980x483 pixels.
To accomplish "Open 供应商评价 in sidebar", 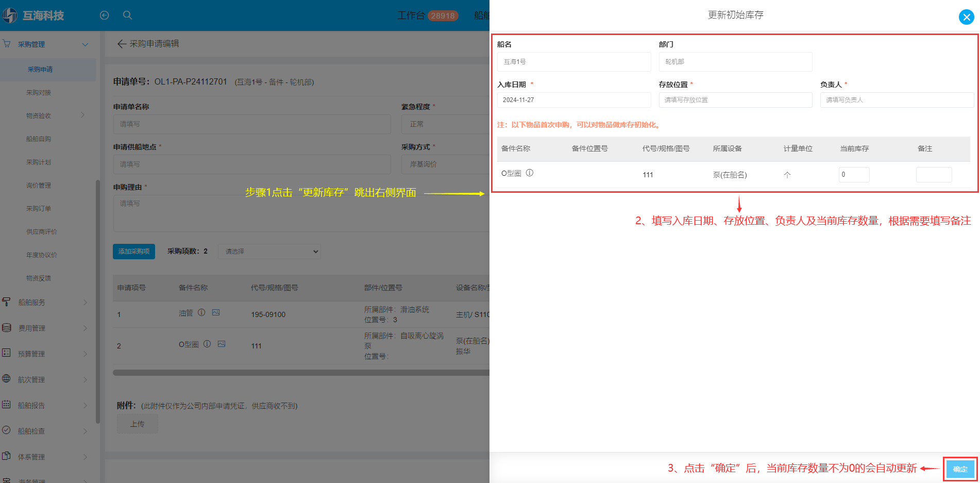I will [42, 231].
